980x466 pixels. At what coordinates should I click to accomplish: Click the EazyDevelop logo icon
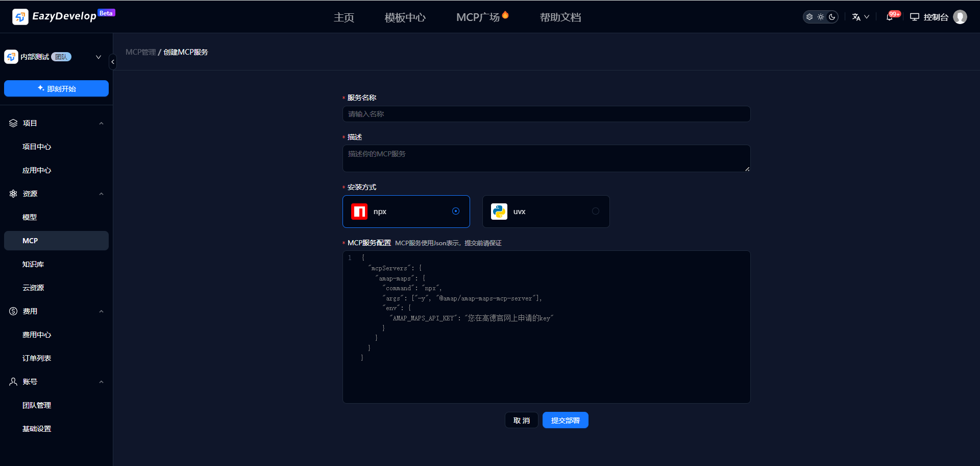click(x=20, y=17)
